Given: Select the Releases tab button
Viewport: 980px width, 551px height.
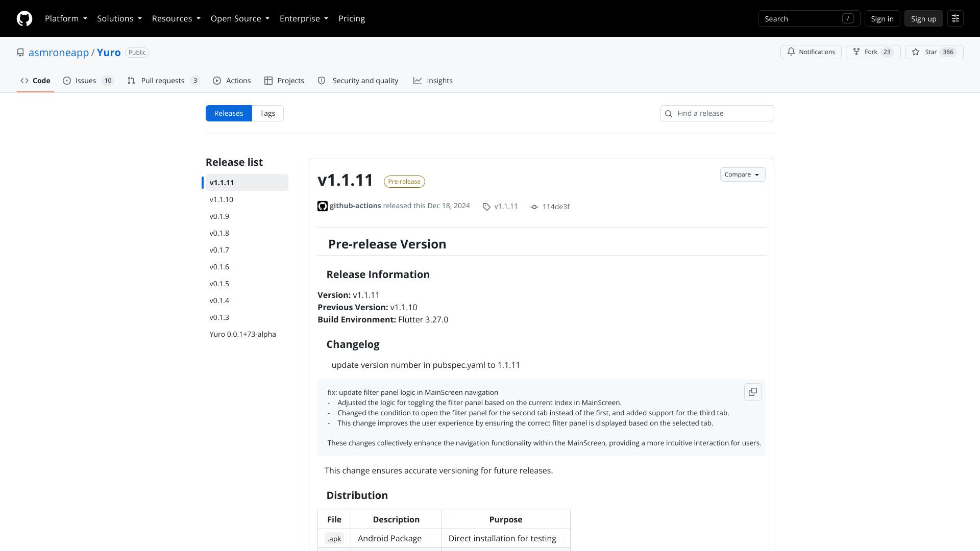Looking at the screenshot, I should tap(229, 113).
